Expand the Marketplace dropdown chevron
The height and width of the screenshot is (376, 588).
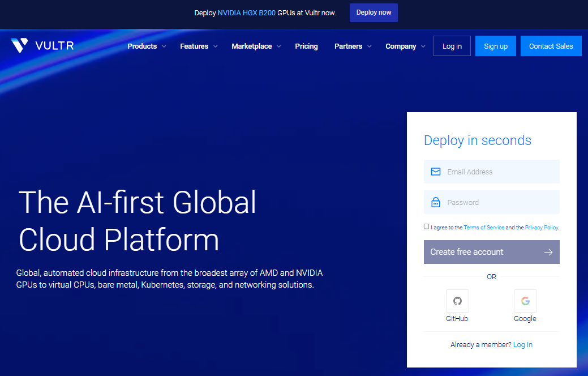[279, 46]
